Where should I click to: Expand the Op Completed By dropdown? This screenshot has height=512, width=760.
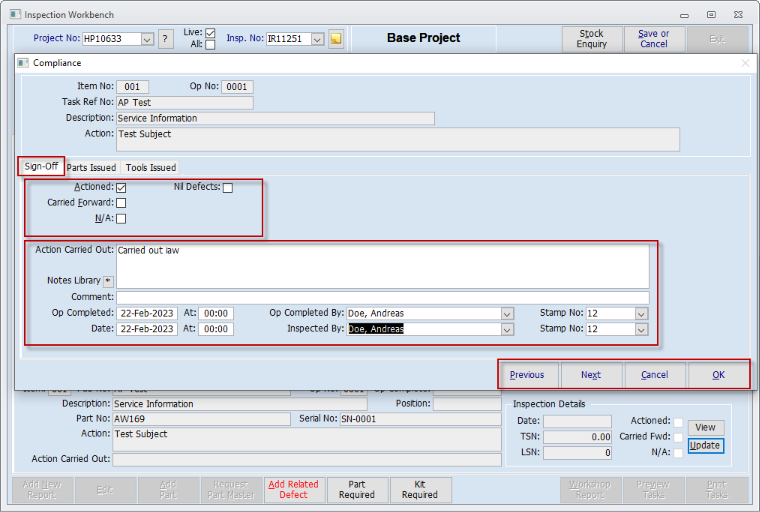click(x=507, y=313)
